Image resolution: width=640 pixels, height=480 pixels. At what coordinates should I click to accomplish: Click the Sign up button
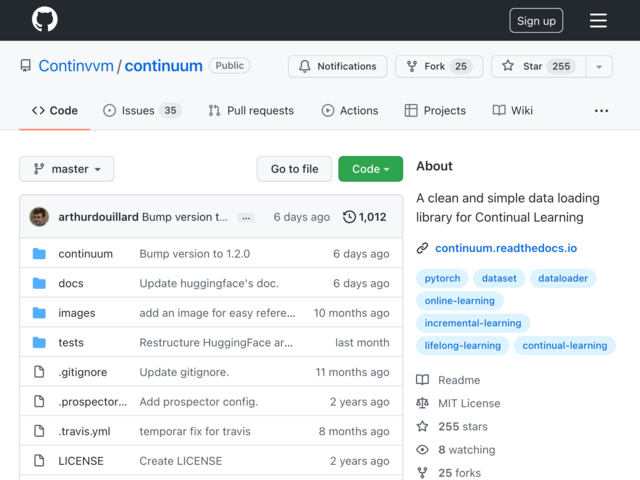(536, 20)
